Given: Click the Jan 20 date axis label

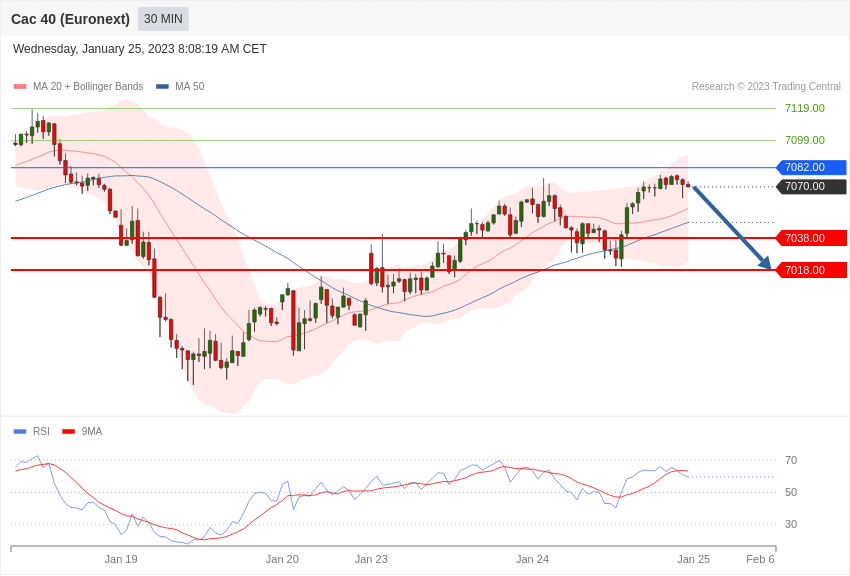Looking at the screenshot, I should click(x=282, y=559).
